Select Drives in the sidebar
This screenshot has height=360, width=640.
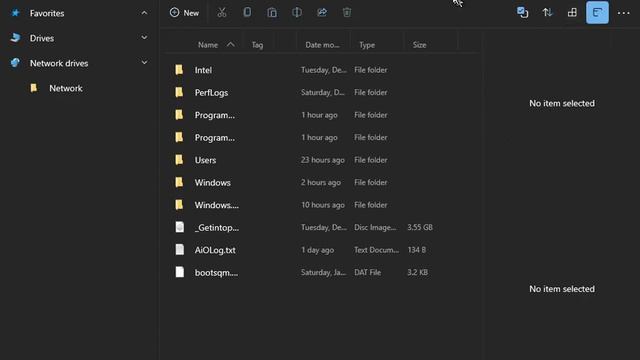(42, 38)
